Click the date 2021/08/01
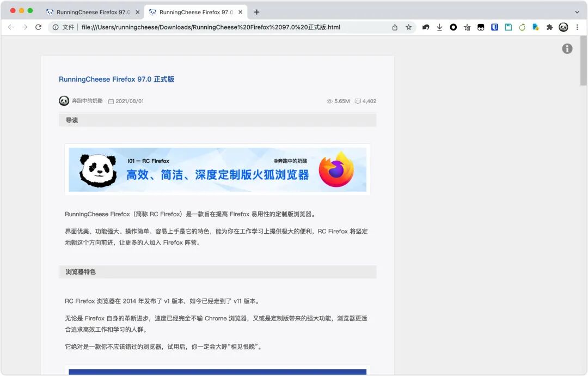 click(130, 101)
